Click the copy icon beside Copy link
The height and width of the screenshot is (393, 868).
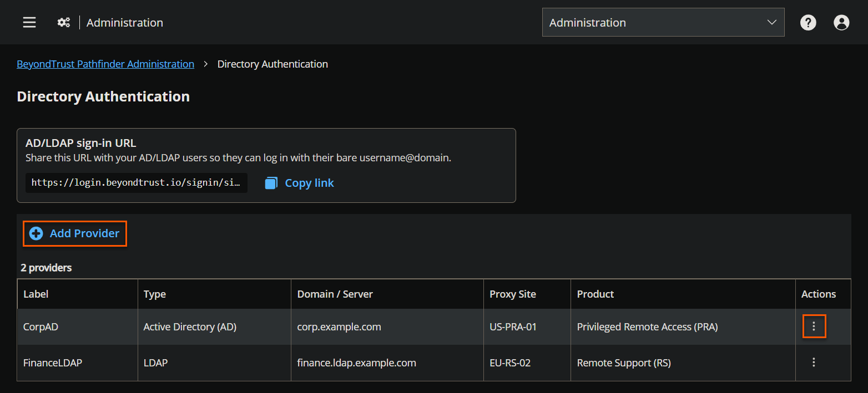point(271,183)
